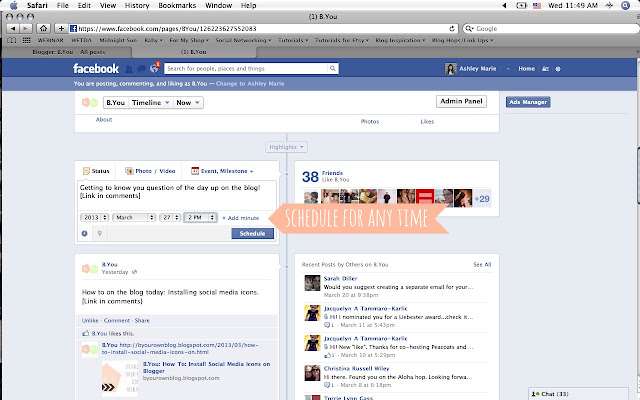Open notifications globe with red badge
Screen dimensions: 640x400
point(154,69)
